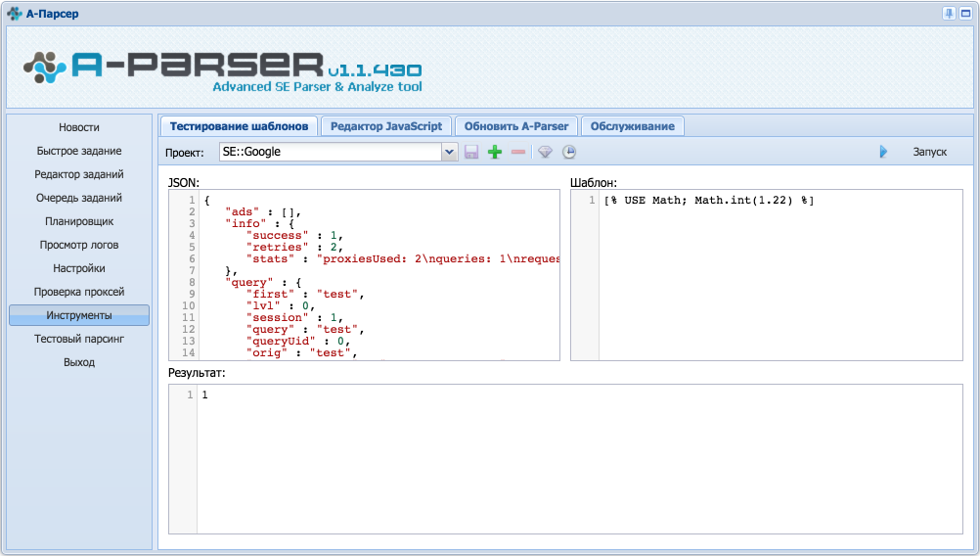Open the Обновить A-Parser tab
The width and height of the screenshot is (980, 556).
[516, 126]
